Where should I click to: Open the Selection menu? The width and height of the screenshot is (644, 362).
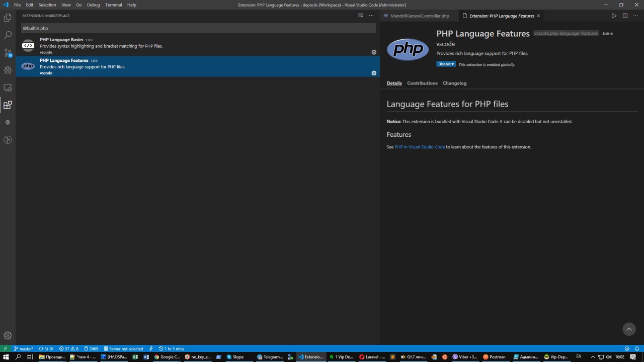point(47,5)
